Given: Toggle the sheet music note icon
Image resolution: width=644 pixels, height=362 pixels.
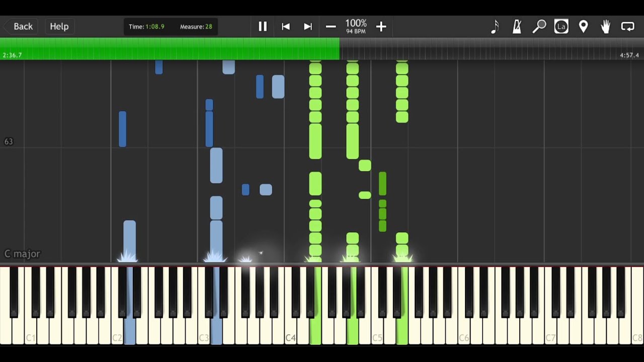Looking at the screenshot, I should [x=495, y=27].
